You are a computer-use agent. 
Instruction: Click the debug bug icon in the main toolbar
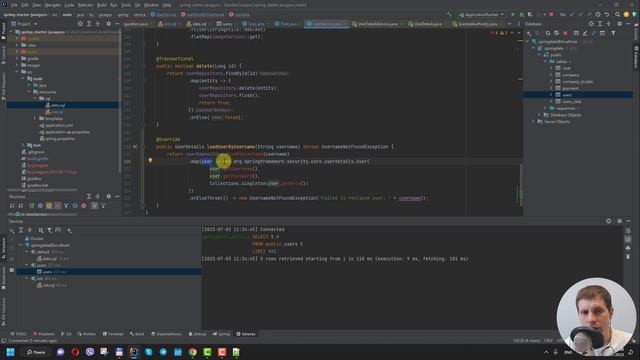click(x=522, y=14)
